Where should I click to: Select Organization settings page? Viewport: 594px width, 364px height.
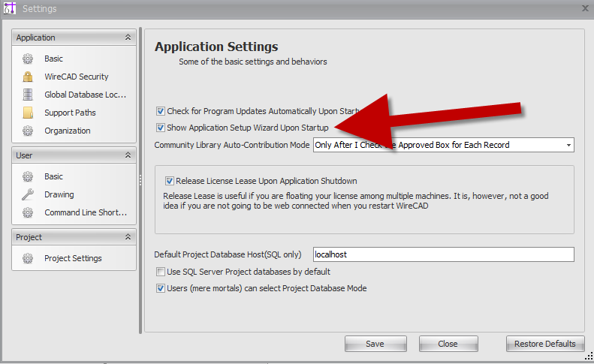coord(67,131)
